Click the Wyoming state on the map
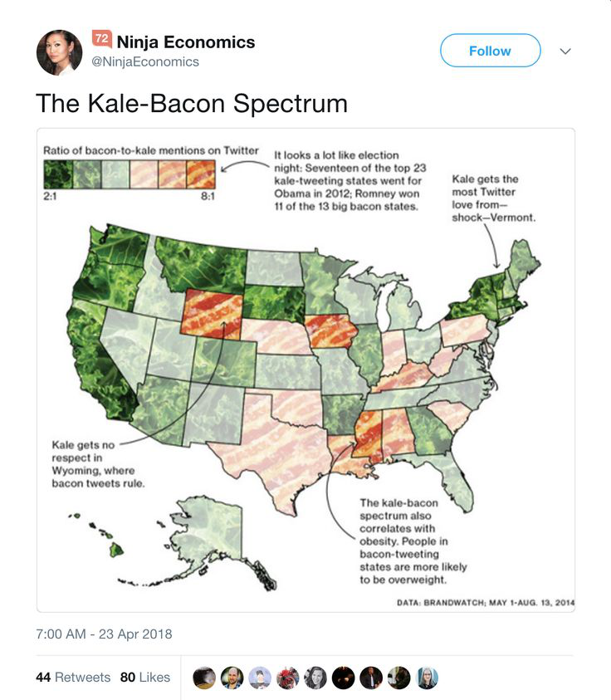This screenshot has width=611, height=700. click(213, 314)
